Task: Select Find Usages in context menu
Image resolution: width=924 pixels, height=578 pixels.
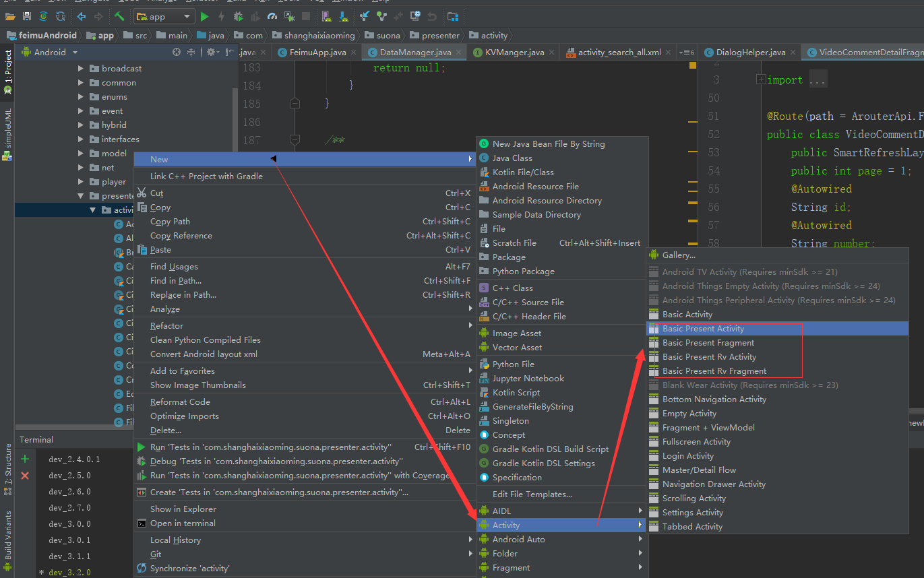Action: (305, 267)
